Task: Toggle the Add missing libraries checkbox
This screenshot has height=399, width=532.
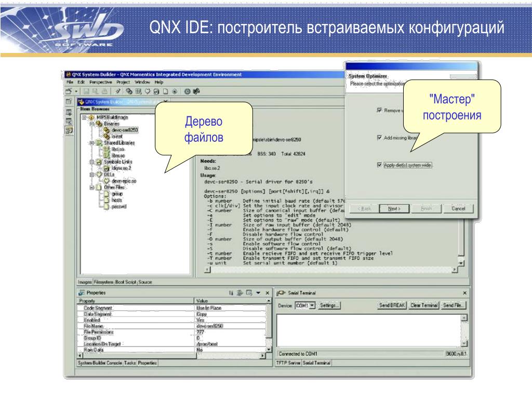Action: [x=379, y=137]
